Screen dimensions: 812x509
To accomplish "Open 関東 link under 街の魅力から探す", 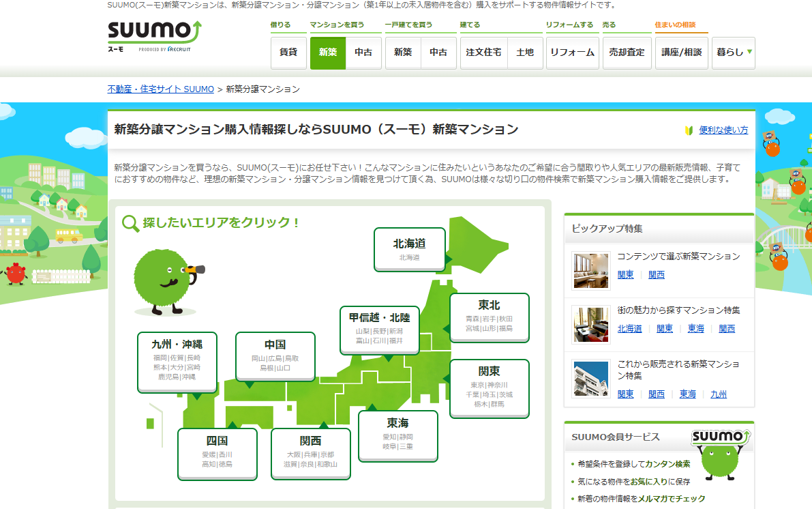I will coord(665,329).
